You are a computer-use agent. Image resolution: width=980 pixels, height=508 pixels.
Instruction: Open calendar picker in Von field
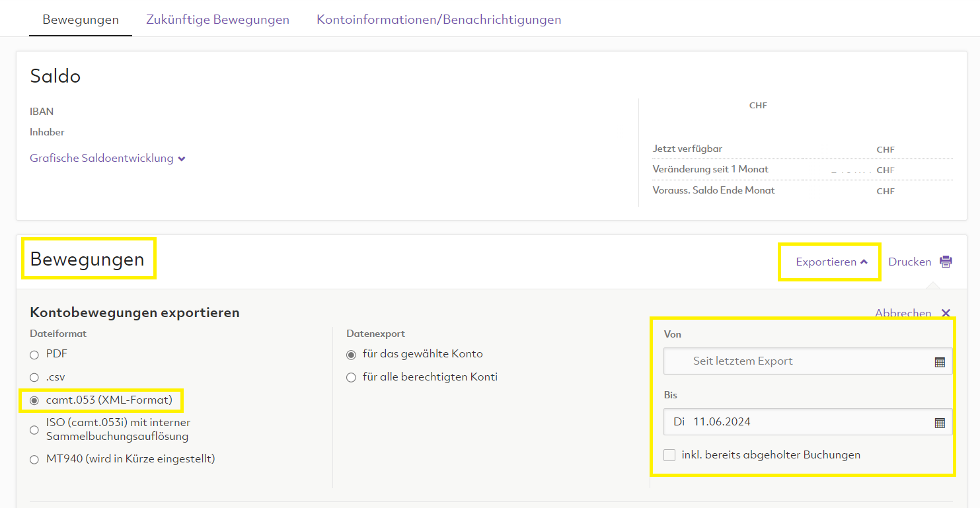tap(940, 362)
